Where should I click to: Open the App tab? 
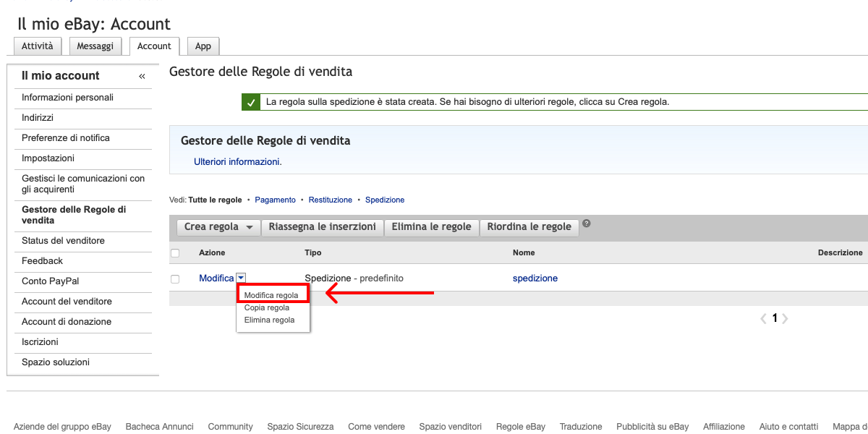[x=203, y=46]
